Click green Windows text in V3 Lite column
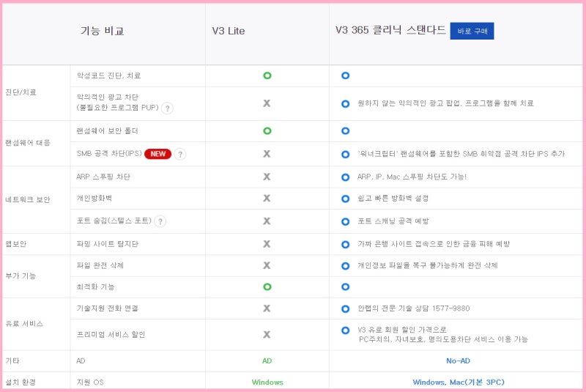 [x=267, y=382]
